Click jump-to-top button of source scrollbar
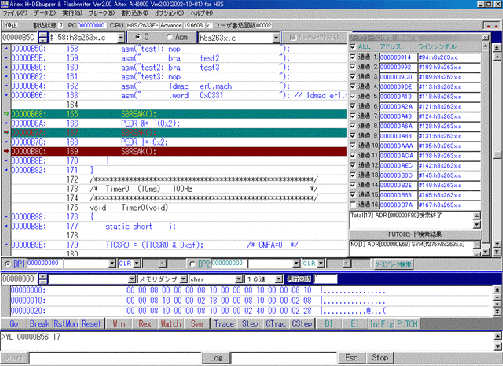Image resolution: width=503 pixels, height=366 pixels. (x=497, y=48)
